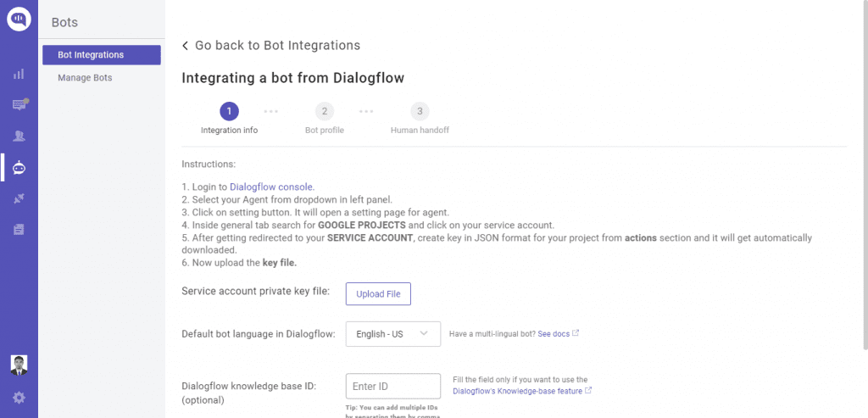Focus the knowledge base Enter ID field
The width and height of the screenshot is (868, 418).
pyautogui.click(x=393, y=386)
